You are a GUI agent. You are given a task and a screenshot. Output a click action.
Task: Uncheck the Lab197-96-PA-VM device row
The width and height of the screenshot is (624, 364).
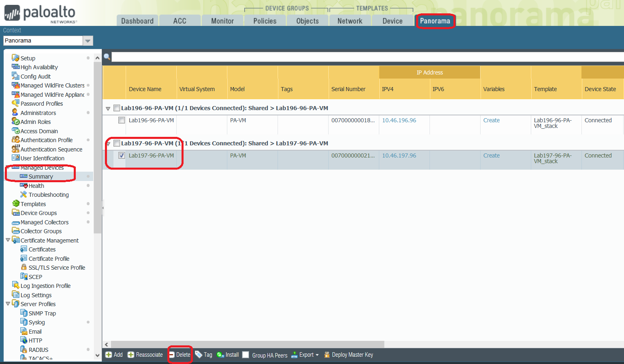point(122,155)
